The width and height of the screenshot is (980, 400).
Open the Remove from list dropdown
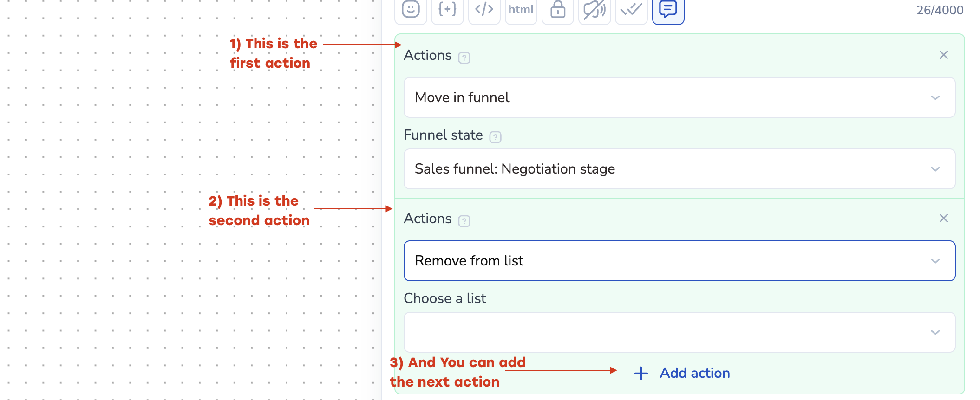point(679,261)
